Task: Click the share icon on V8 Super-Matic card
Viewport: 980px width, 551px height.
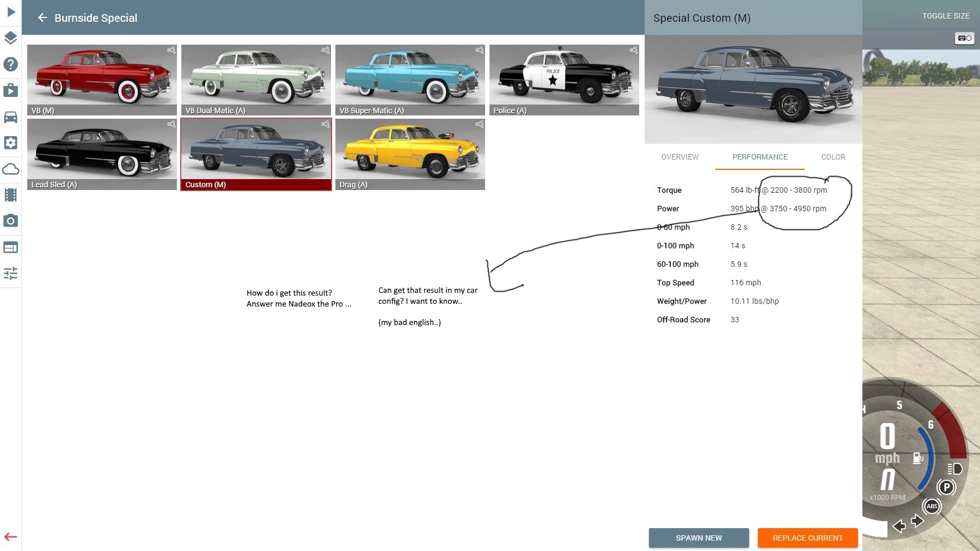Action: coord(479,50)
